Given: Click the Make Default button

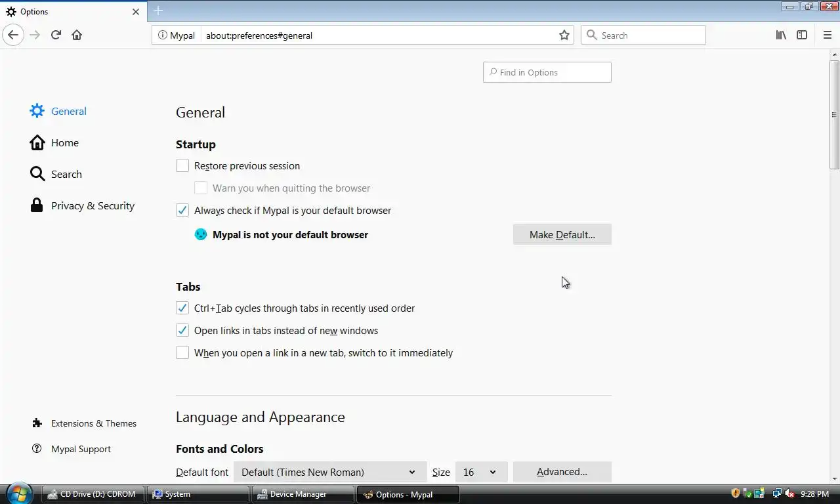Looking at the screenshot, I should 562,234.
